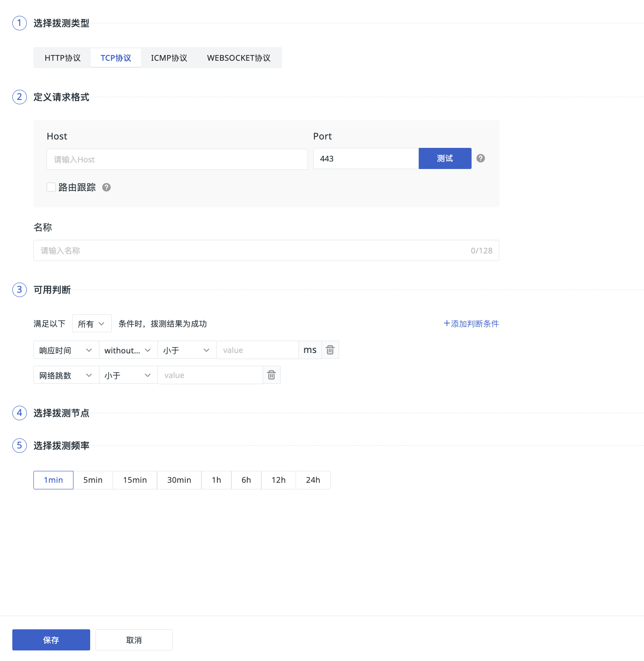644x661 pixels.
Task: Switch to the HTTP协议 tab
Action: [62, 58]
